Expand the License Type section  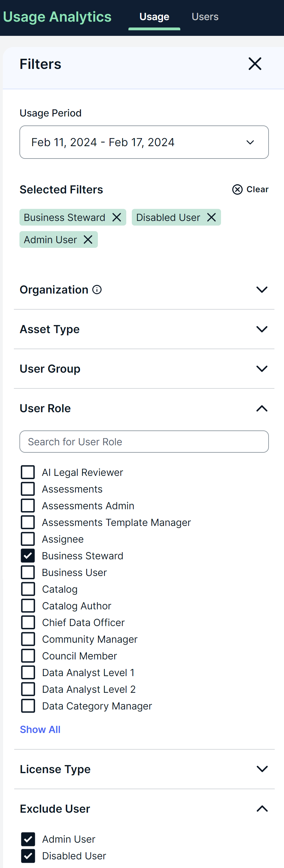262,769
